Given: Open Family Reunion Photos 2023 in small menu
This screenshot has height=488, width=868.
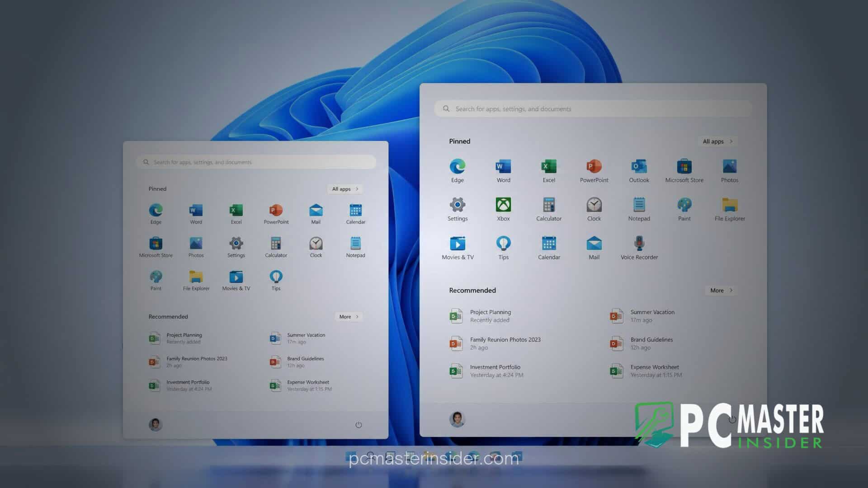Looking at the screenshot, I should pyautogui.click(x=189, y=361).
